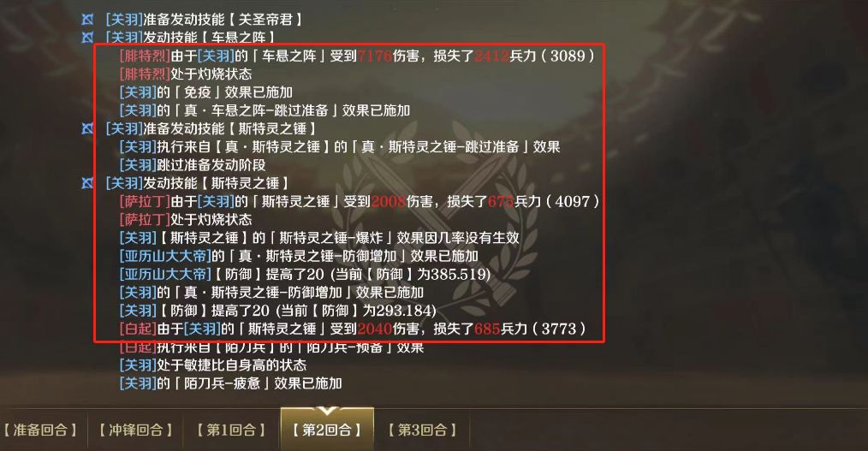This screenshot has width=868, height=451.
Task: Click the swords icon beside 发动技能【斯特灵之锤】
Action: pyautogui.click(x=87, y=183)
